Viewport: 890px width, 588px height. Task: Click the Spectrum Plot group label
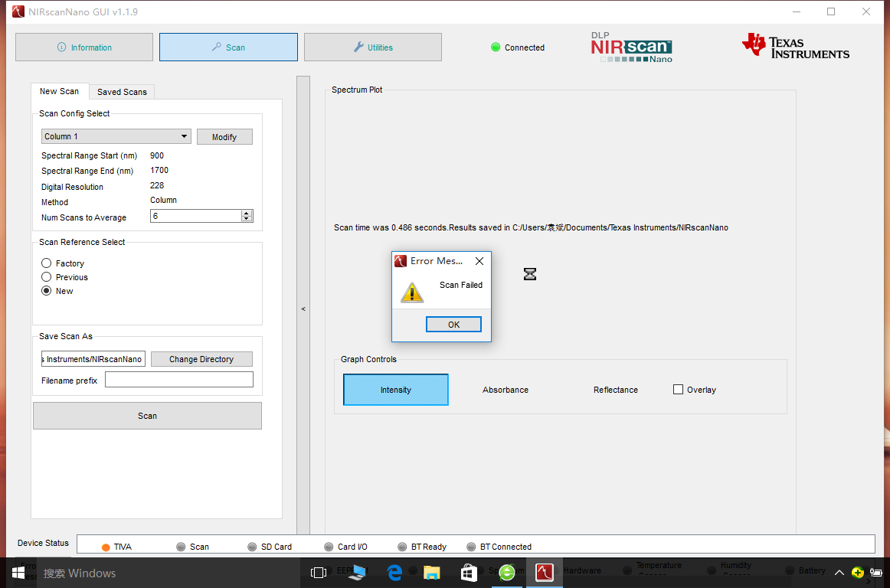[x=357, y=90]
